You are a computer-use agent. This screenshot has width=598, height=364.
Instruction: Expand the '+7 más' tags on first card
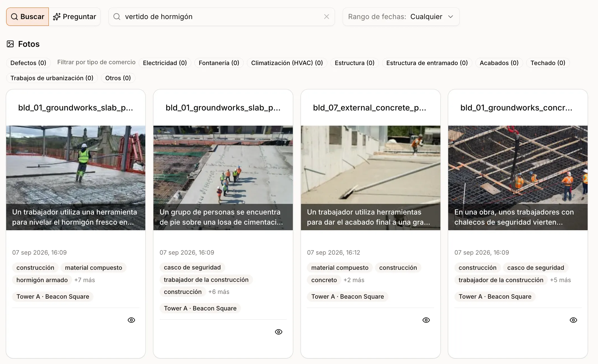[85, 280]
